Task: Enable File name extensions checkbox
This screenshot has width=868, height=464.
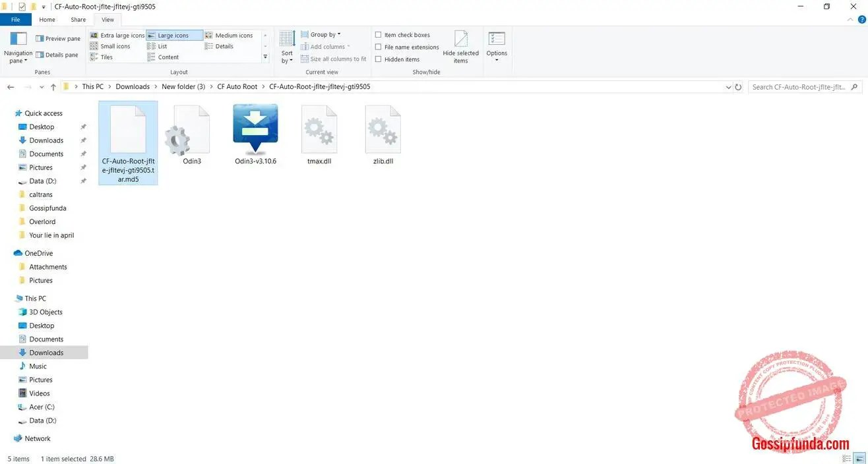Action: pos(407,47)
